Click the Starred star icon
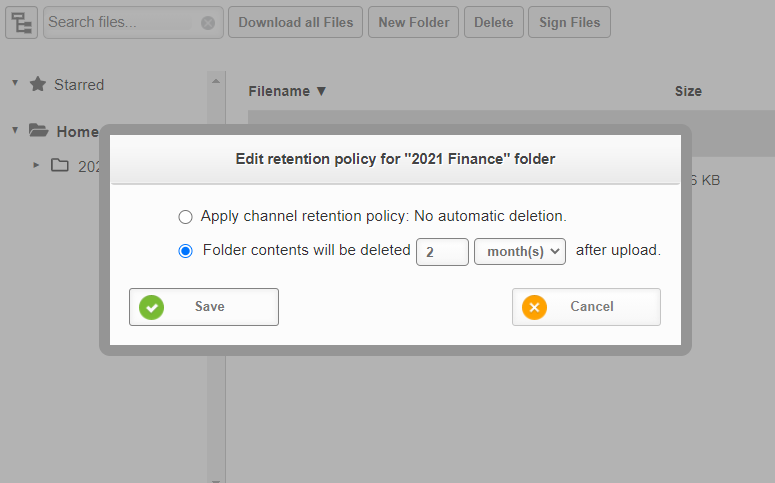The height and width of the screenshot is (483, 775). (38, 84)
